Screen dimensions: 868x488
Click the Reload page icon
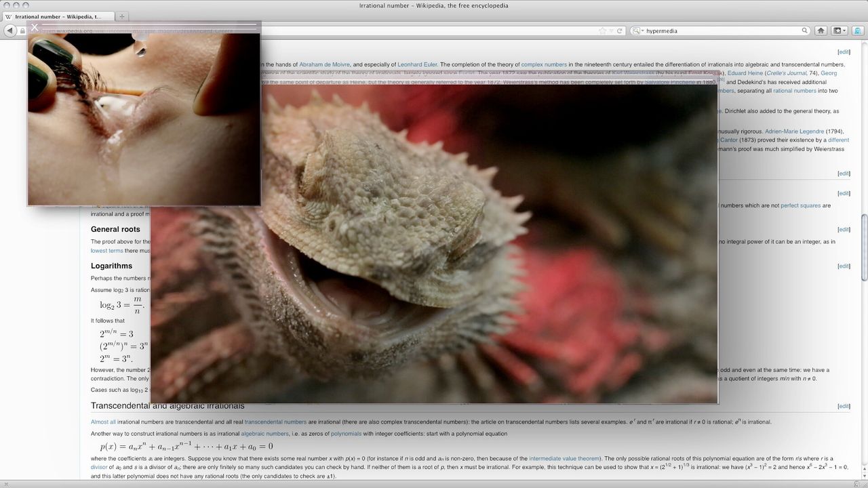click(618, 30)
